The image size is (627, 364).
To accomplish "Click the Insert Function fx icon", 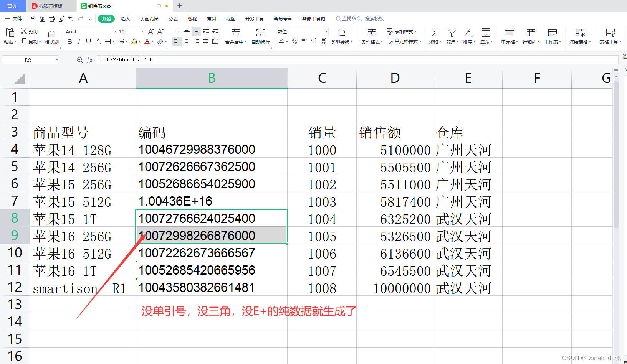I will 90,60.
